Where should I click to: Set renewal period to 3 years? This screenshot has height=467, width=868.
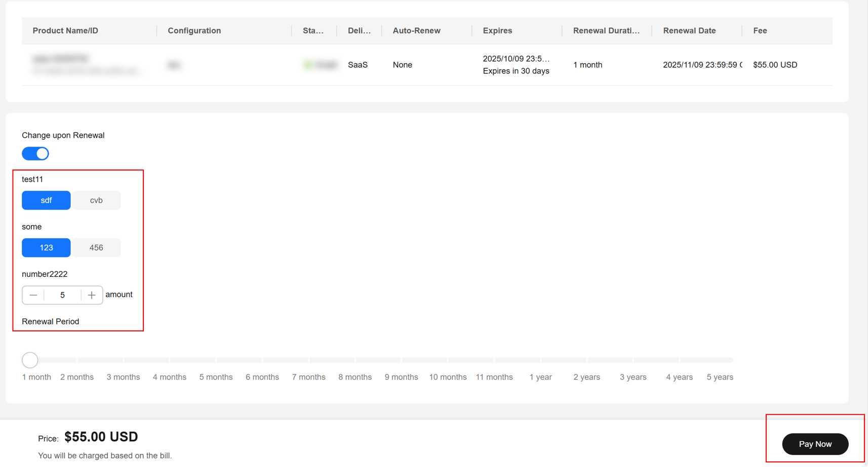pos(633,377)
